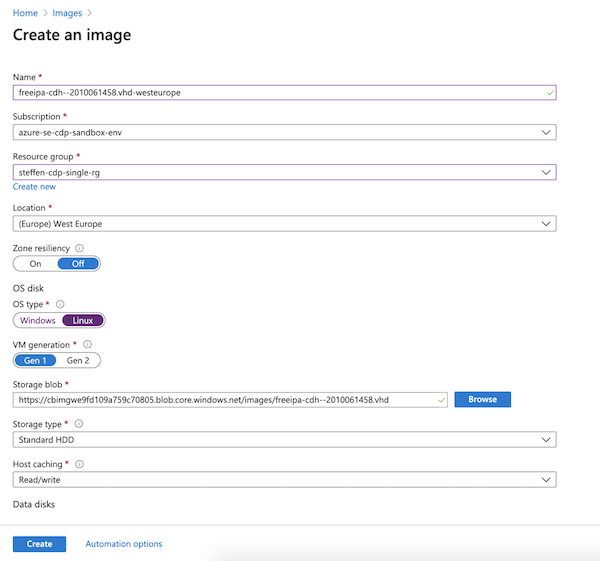
Task: Set Zone resiliency to Off
Action: (78, 264)
